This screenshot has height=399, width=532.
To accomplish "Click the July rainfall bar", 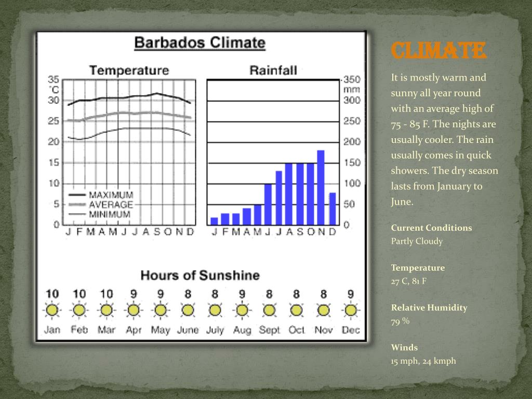I will (279, 198).
